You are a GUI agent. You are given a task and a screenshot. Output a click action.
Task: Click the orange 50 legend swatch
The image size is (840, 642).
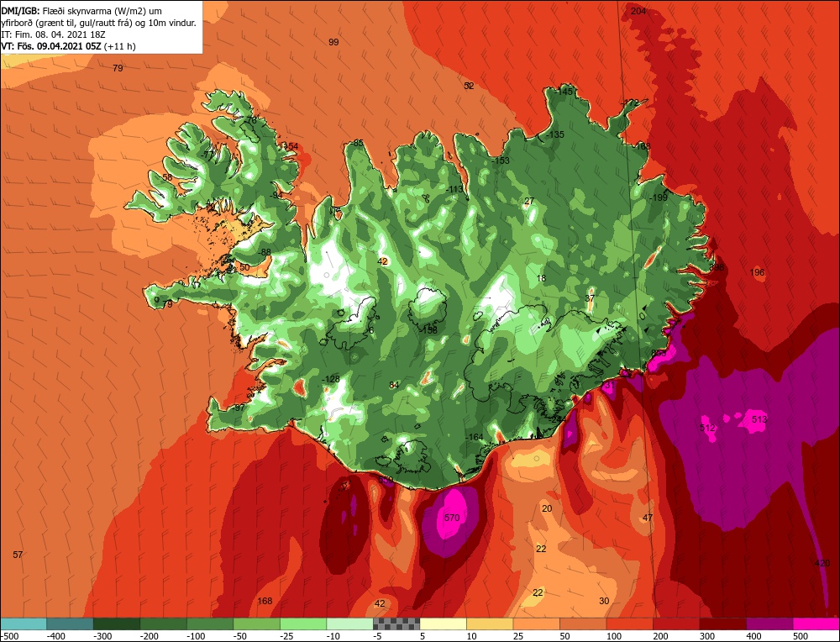[x=583, y=624]
